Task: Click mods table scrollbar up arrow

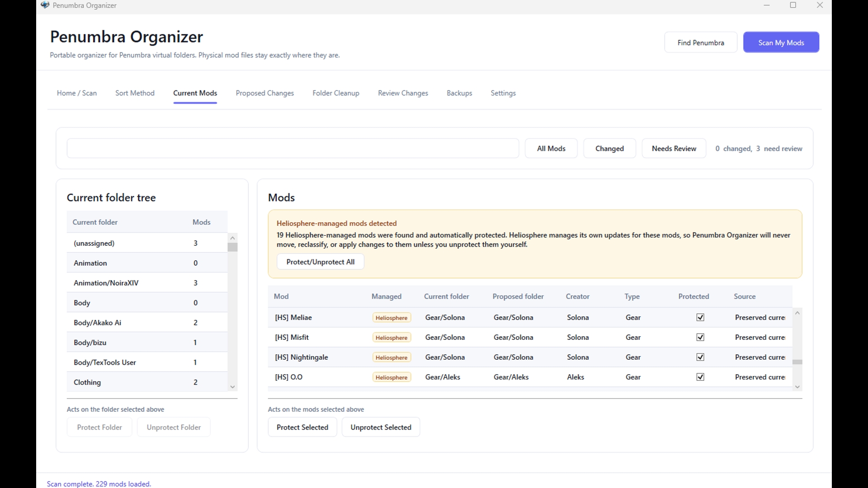Action: click(797, 313)
